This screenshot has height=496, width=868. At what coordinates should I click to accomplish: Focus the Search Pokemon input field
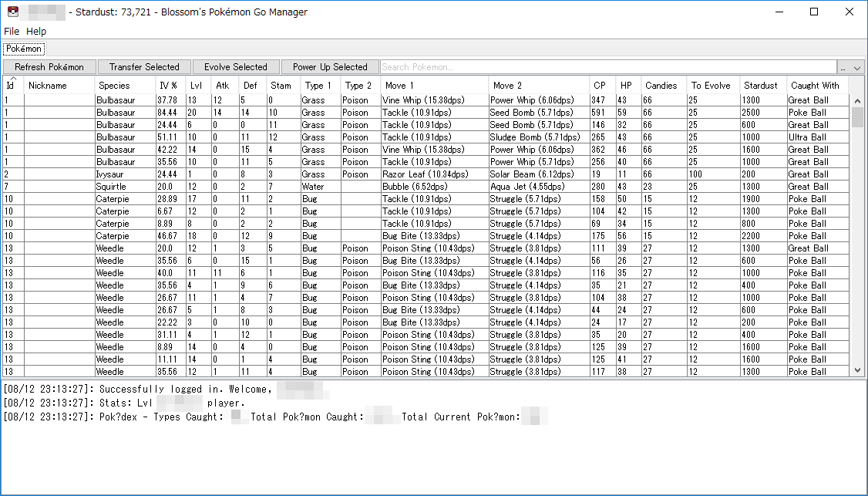(x=608, y=67)
